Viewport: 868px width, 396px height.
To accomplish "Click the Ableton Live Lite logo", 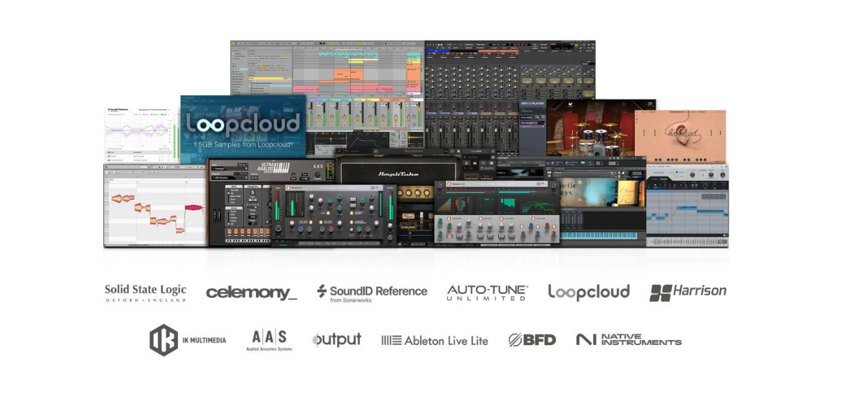I will click(435, 341).
